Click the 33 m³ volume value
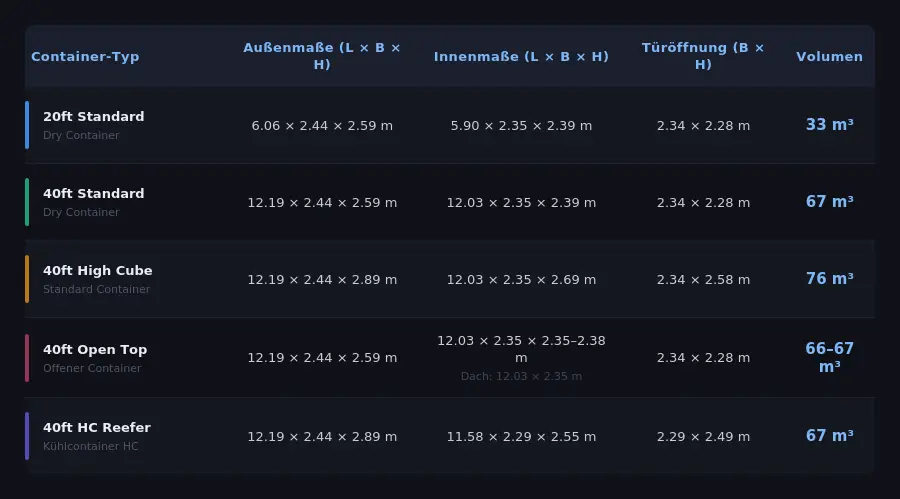 pyautogui.click(x=829, y=126)
